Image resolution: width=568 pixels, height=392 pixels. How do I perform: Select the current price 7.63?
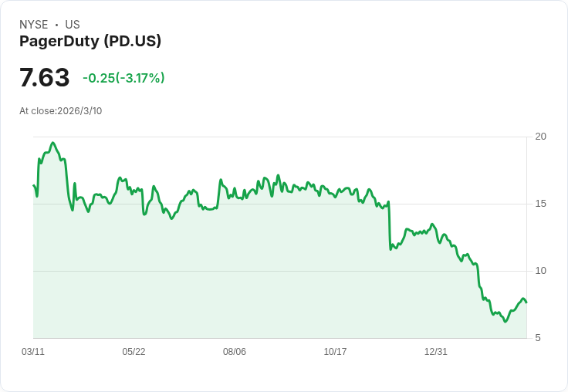pos(44,77)
